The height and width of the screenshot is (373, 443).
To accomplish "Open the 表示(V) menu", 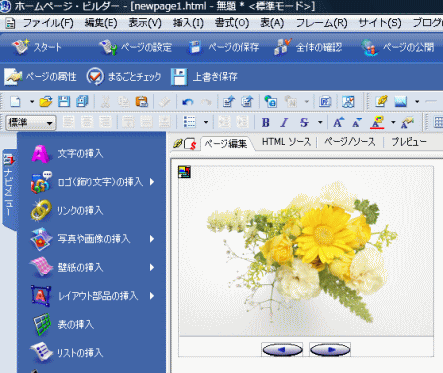I will click(145, 23).
